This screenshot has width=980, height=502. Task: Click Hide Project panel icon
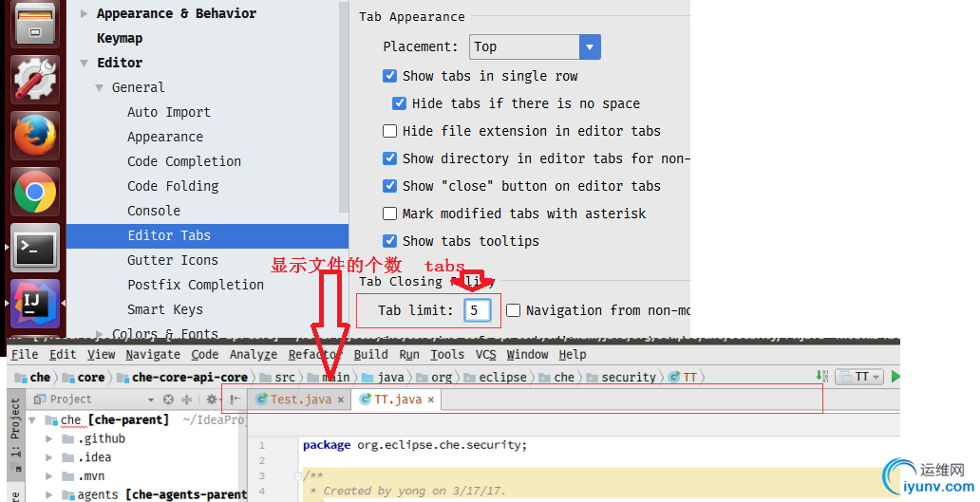coord(235,399)
